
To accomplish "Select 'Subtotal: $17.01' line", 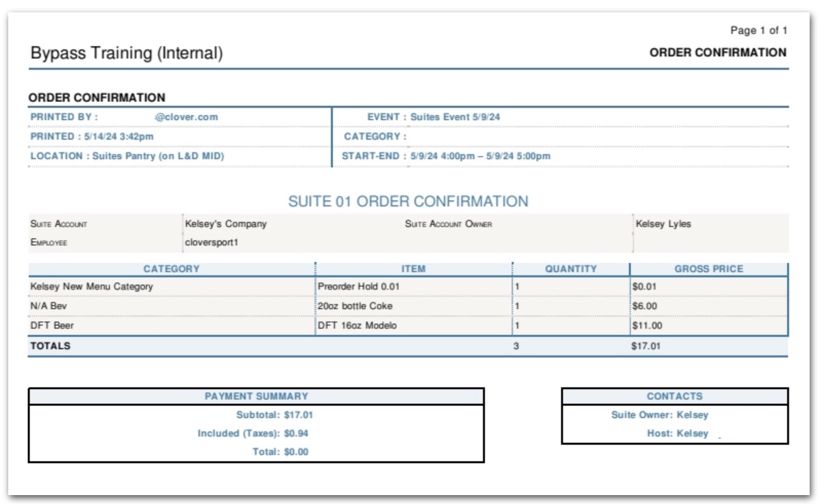I will (275, 415).
